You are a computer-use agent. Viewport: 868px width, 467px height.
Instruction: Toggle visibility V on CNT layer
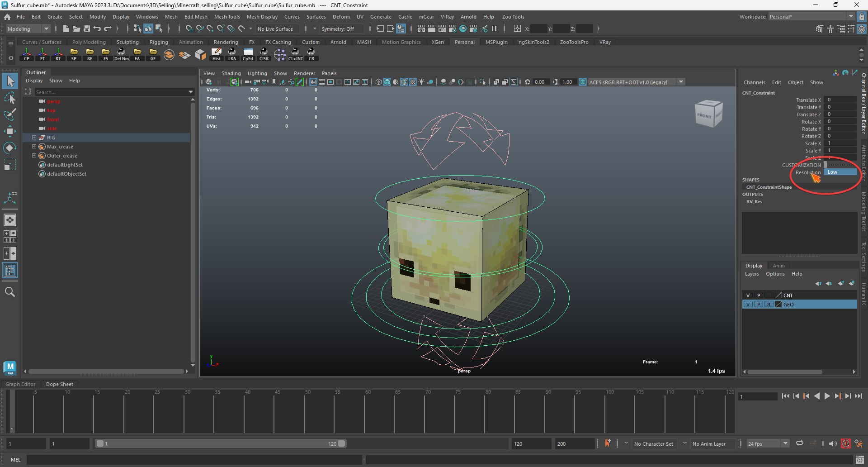pyautogui.click(x=748, y=295)
